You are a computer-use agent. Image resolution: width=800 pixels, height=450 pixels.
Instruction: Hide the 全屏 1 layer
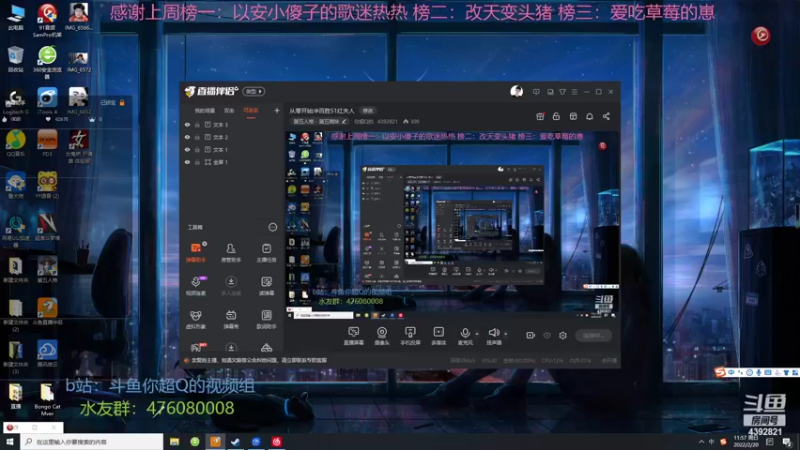pyautogui.click(x=187, y=162)
